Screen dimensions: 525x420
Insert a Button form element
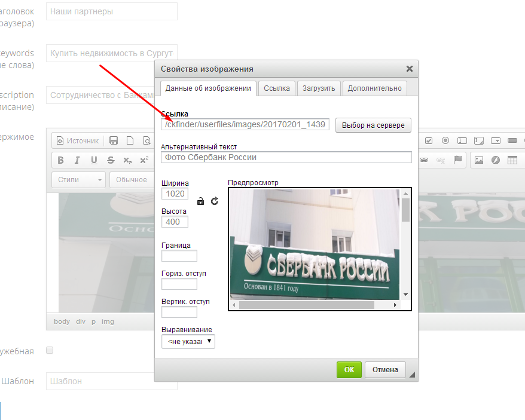click(512, 140)
